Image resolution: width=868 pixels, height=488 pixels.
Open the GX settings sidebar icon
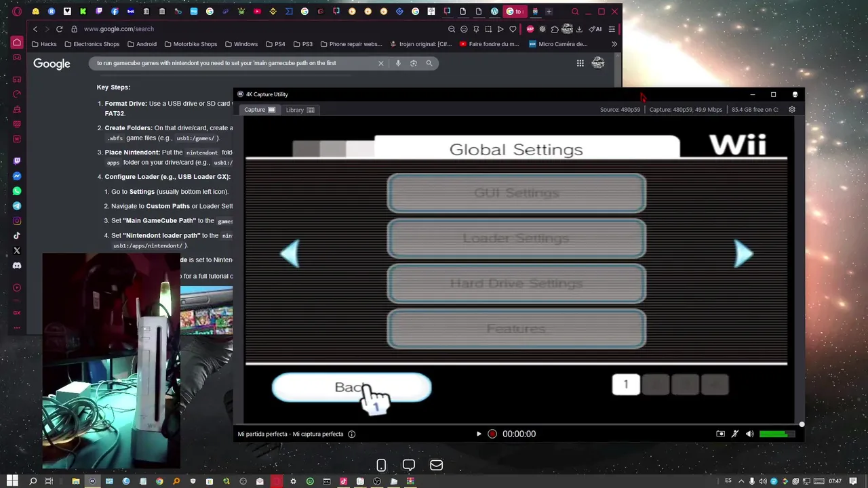tap(17, 312)
